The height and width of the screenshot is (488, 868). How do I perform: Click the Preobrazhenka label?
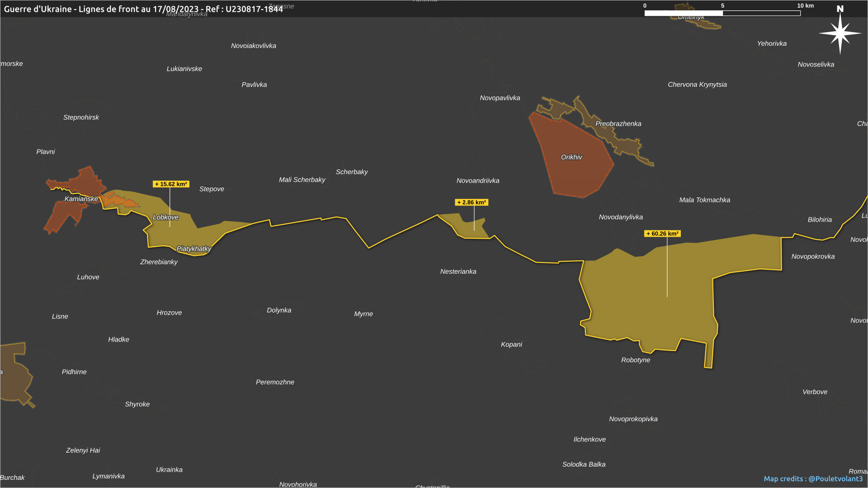[618, 124]
